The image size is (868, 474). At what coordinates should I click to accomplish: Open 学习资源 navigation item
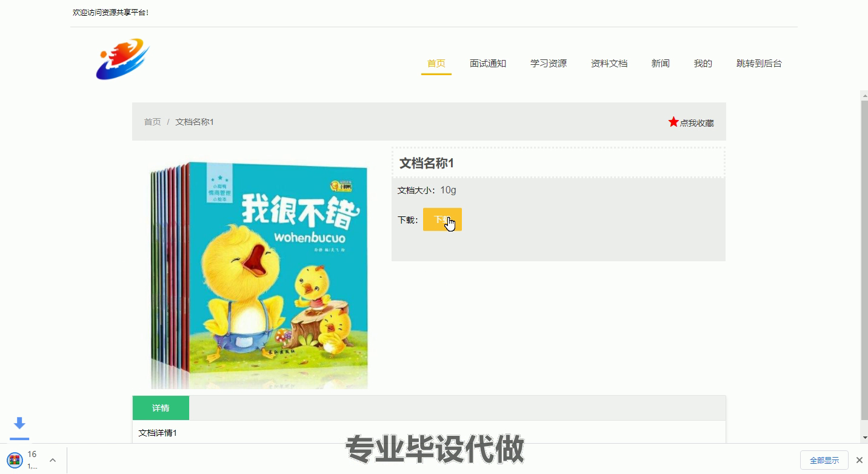tap(549, 63)
